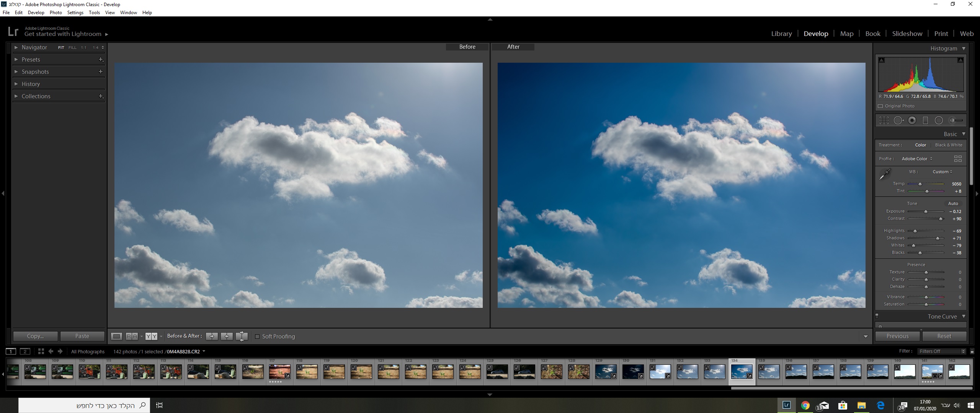Select filmstrip thumbnail number 135
This screenshot has width=980, height=413.
[x=769, y=371]
